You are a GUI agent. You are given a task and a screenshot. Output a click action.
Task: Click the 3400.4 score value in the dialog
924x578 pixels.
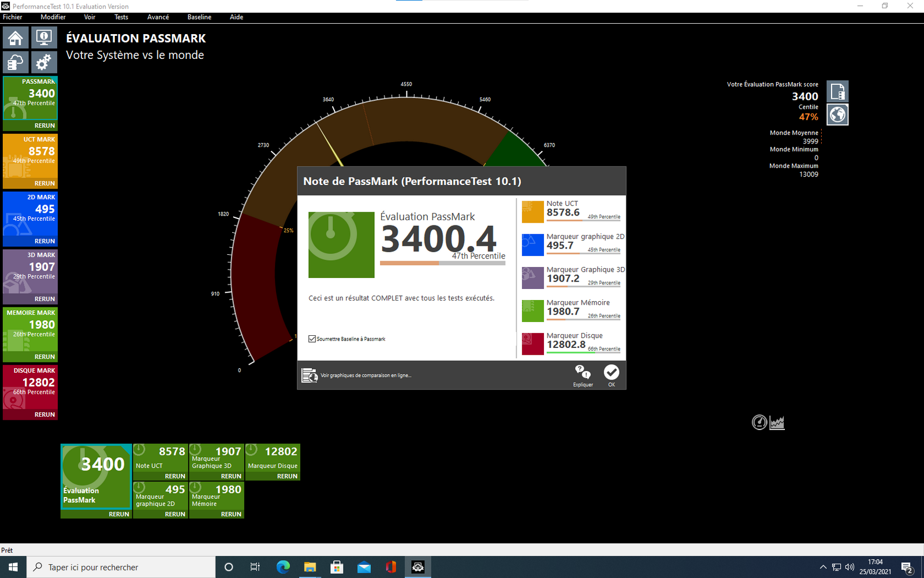438,238
